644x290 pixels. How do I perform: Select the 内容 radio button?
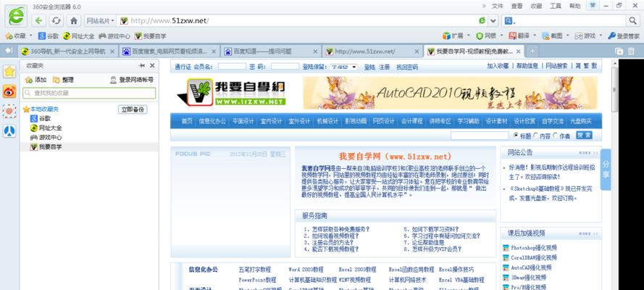[535, 135]
